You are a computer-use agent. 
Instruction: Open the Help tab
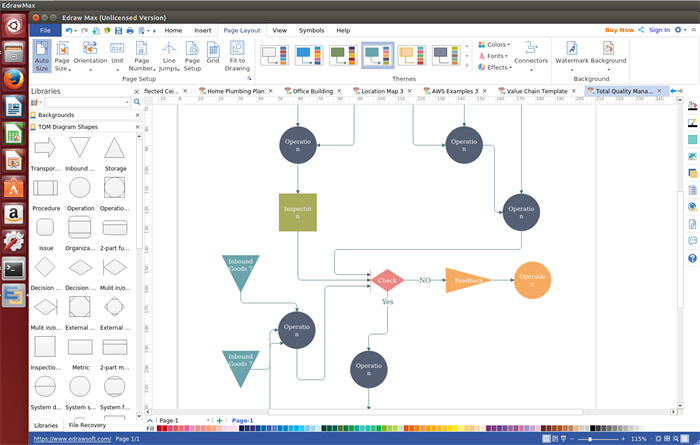click(x=343, y=30)
